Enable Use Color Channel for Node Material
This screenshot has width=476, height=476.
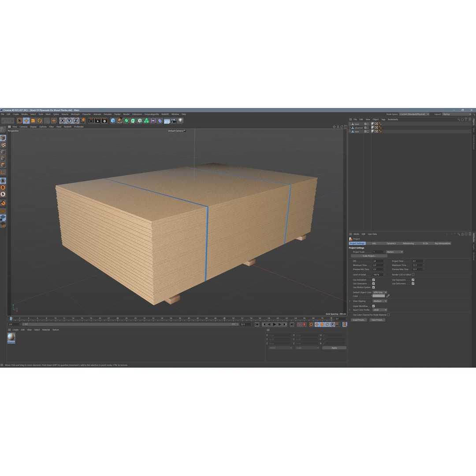pos(389,315)
